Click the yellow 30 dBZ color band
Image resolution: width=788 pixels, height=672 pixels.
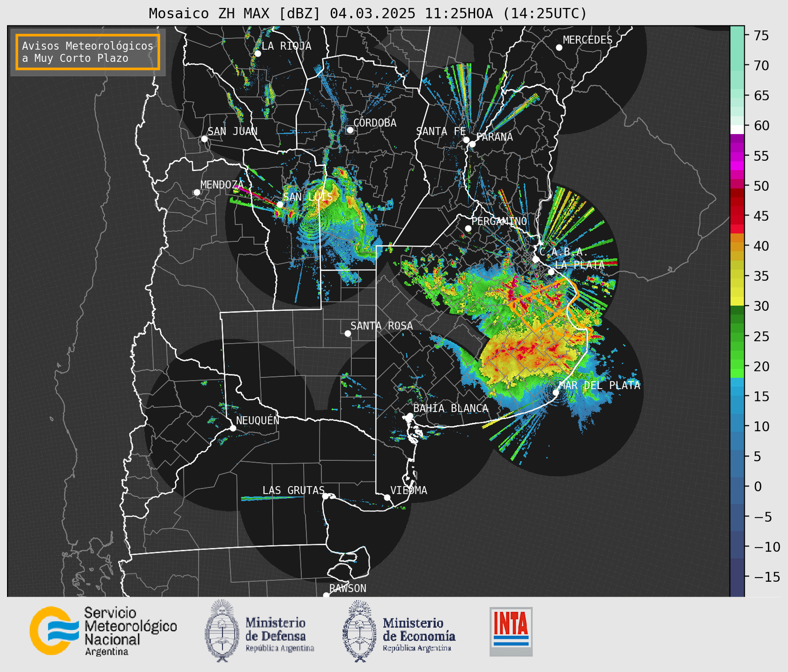click(x=737, y=301)
